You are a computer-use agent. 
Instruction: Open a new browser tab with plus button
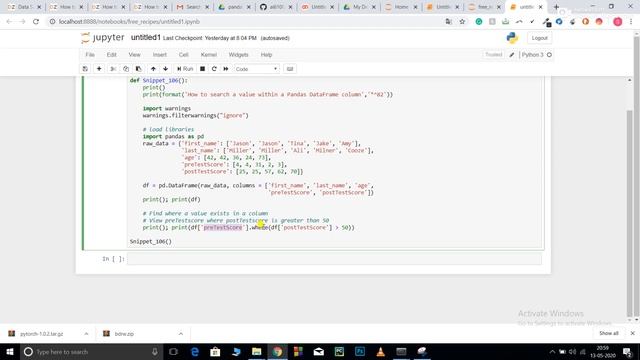(556, 7)
